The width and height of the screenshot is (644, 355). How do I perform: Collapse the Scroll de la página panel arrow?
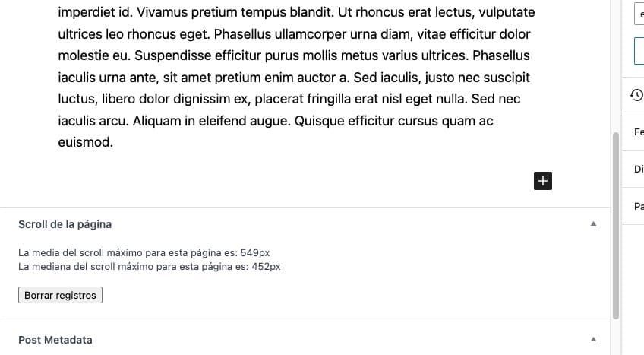tap(594, 224)
